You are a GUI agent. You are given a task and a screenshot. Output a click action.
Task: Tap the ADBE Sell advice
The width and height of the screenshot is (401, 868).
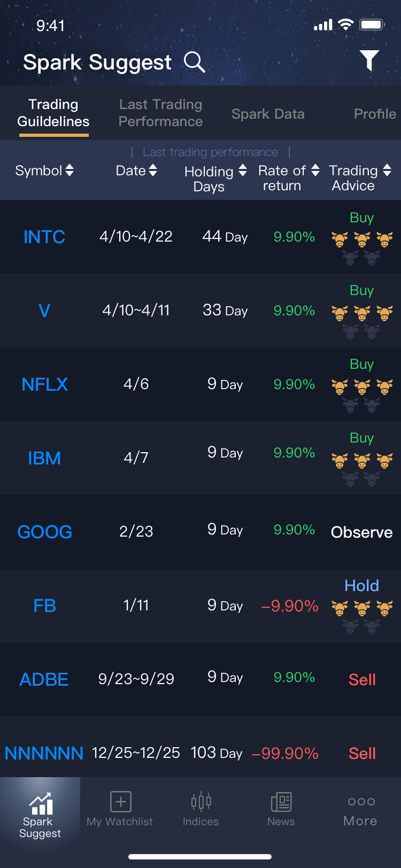[362, 679]
